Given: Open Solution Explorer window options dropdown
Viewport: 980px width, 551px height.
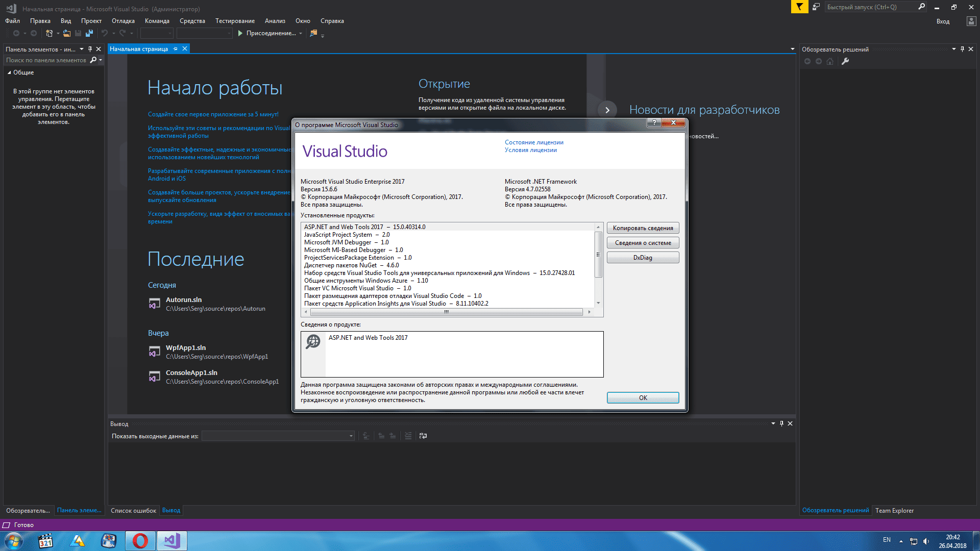Looking at the screenshot, I should [x=954, y=49].
